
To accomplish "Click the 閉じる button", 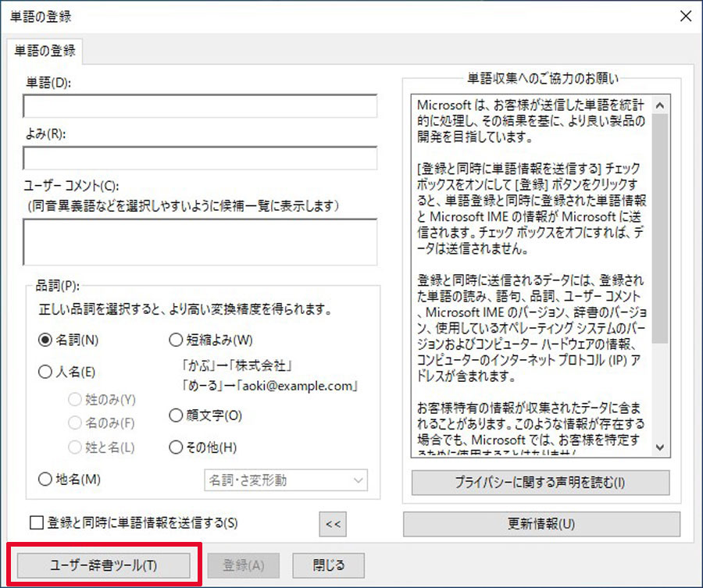I will 329,565.
